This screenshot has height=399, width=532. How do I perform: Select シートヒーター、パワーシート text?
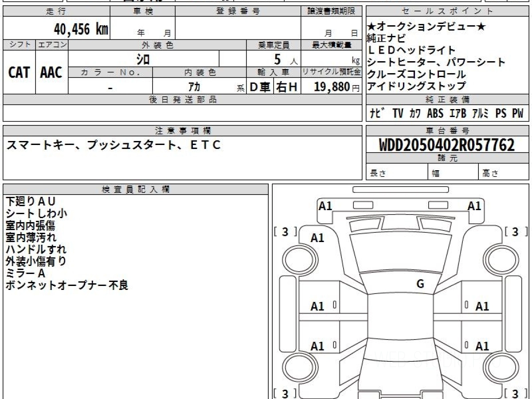click(x=436, y=62)
